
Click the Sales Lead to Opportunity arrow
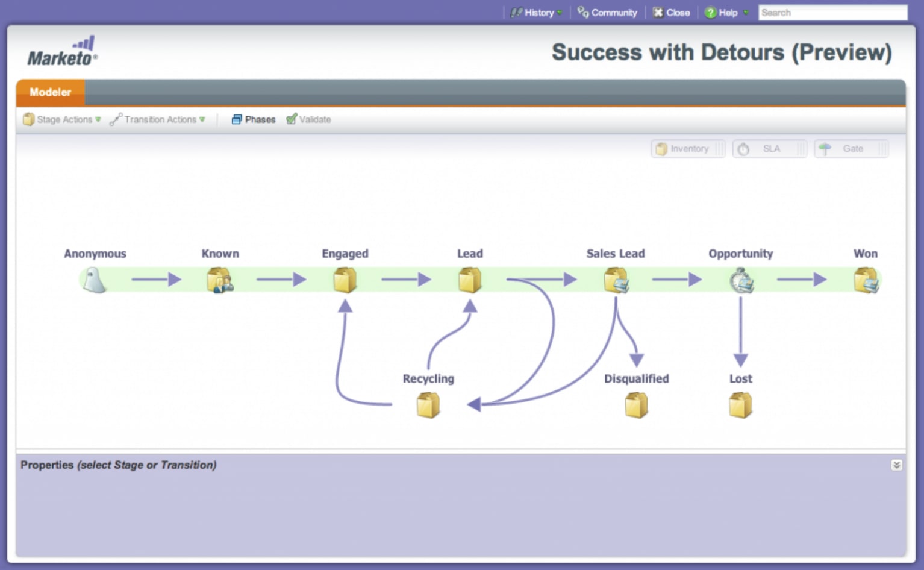[677, 280]
